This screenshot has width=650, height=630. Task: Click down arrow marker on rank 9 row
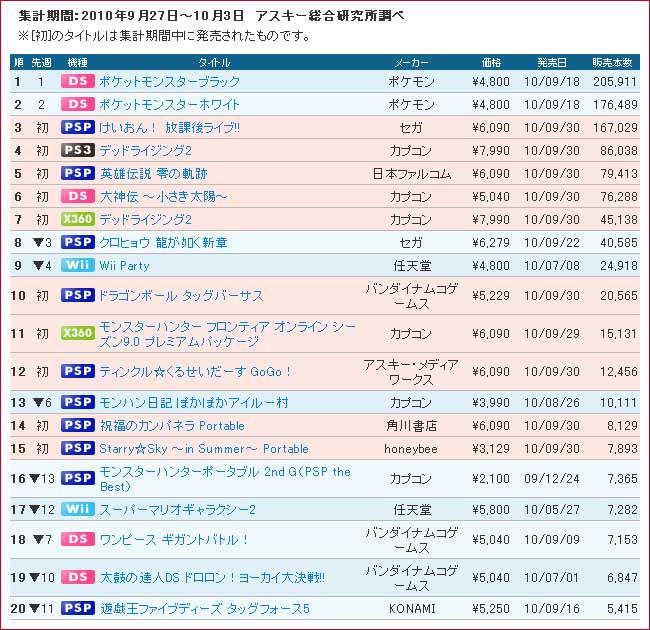(x=38, y=265)
